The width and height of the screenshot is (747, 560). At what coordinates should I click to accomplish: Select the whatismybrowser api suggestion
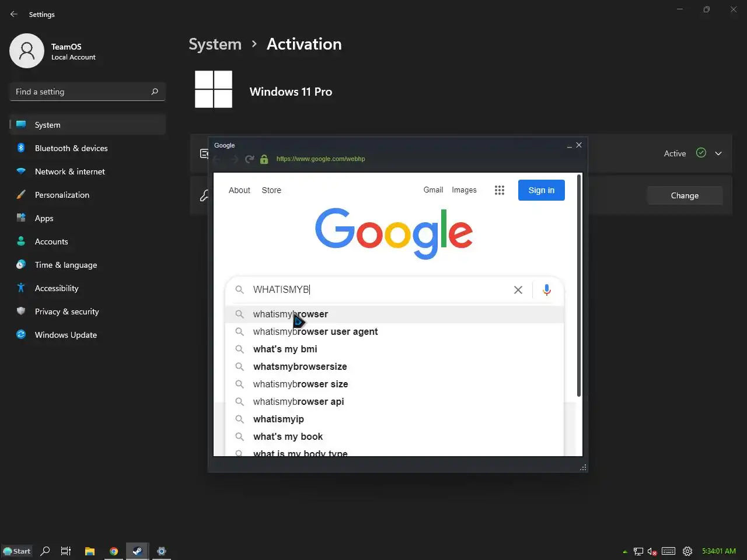click(395, 401)
